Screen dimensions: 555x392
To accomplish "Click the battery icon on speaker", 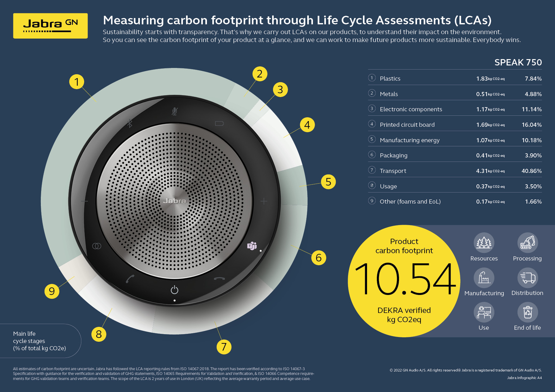I will (x=219, y=123).
